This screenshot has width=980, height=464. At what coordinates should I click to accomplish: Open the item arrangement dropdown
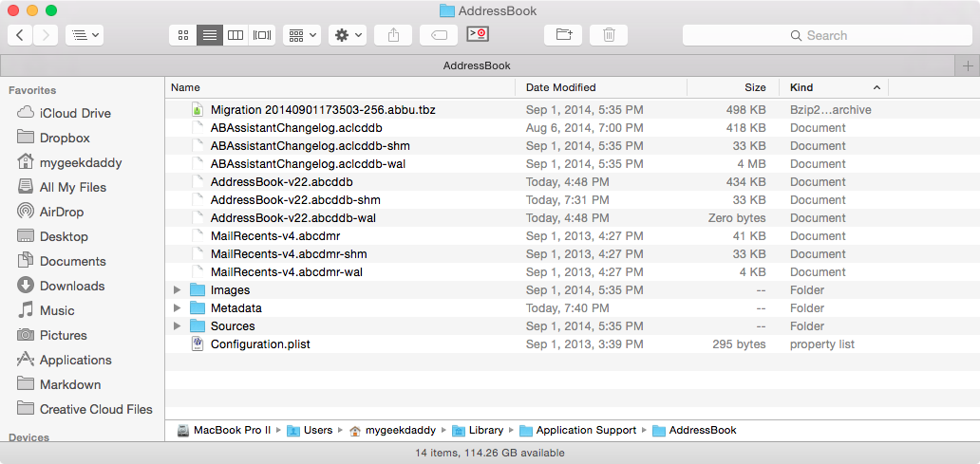(x=302, y=35)
